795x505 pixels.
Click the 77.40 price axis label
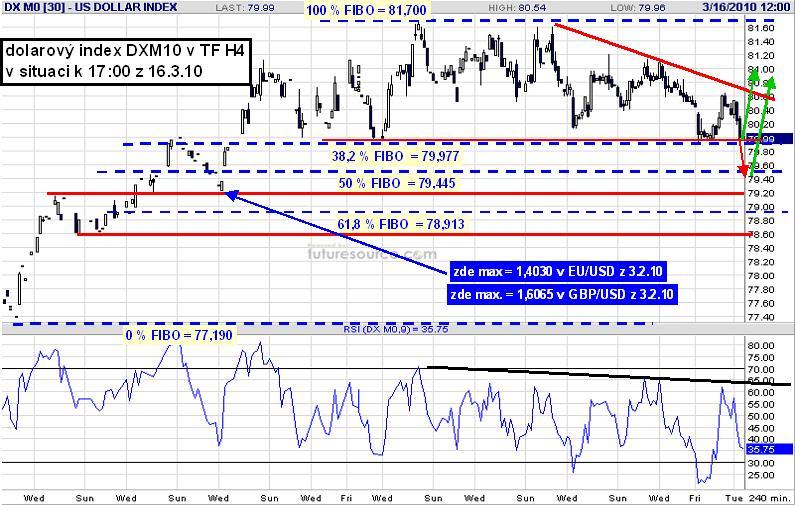(761, 317)
